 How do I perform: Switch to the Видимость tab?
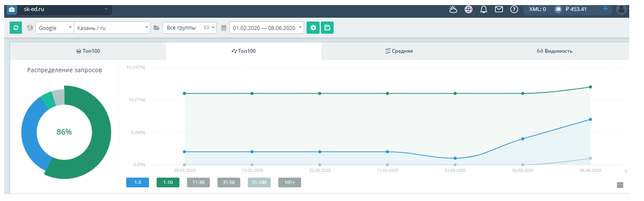pyautogui.click(x=554, y=51)
